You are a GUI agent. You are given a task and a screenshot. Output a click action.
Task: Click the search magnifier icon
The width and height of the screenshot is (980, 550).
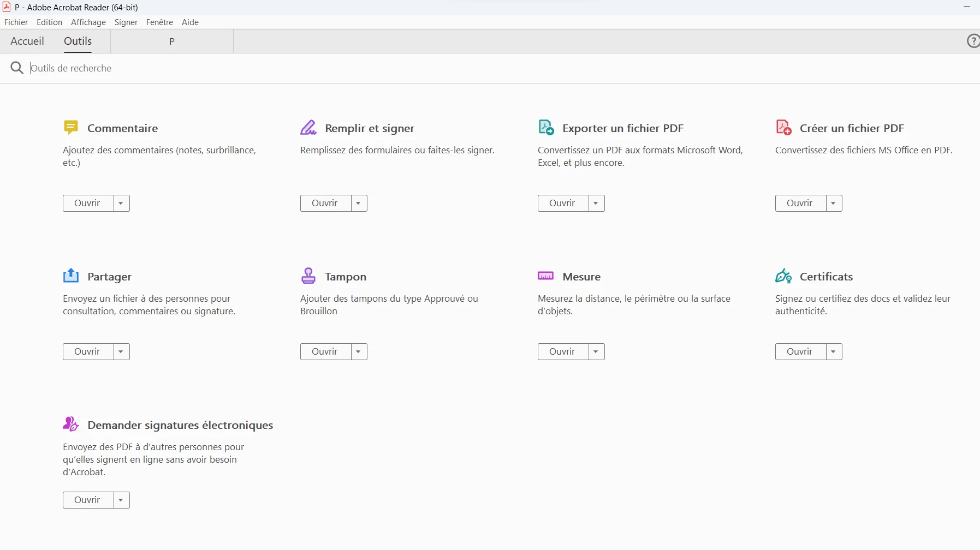tap(17, 68)
